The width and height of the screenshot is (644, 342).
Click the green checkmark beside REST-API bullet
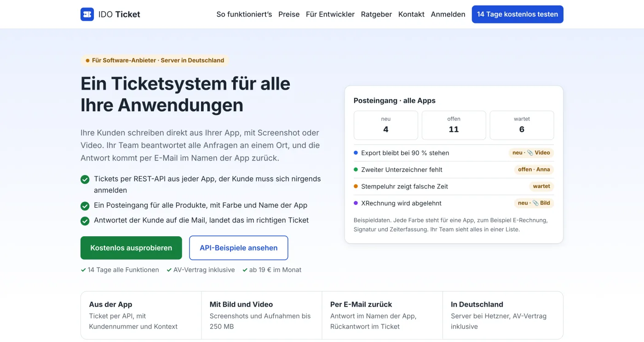[85, 179]
